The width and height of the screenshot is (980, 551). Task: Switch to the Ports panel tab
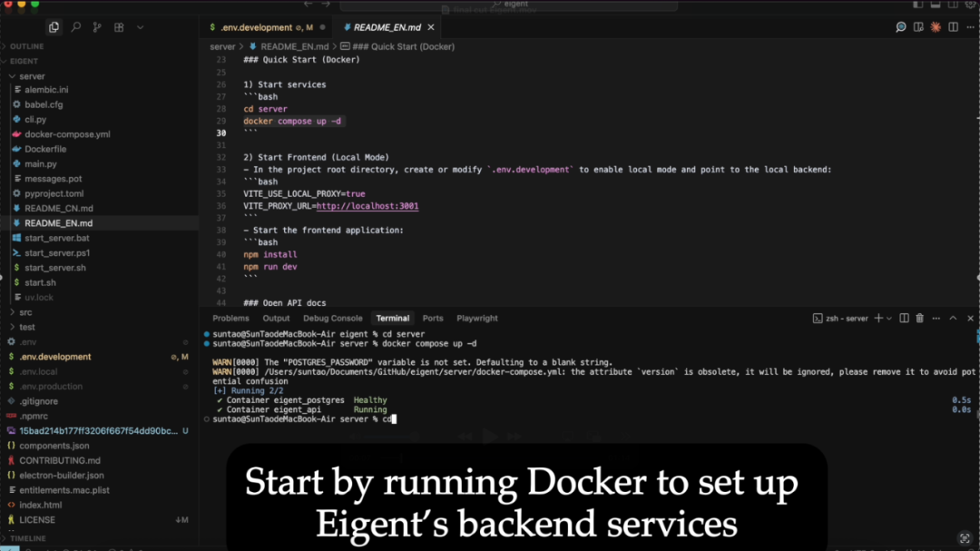433,319
